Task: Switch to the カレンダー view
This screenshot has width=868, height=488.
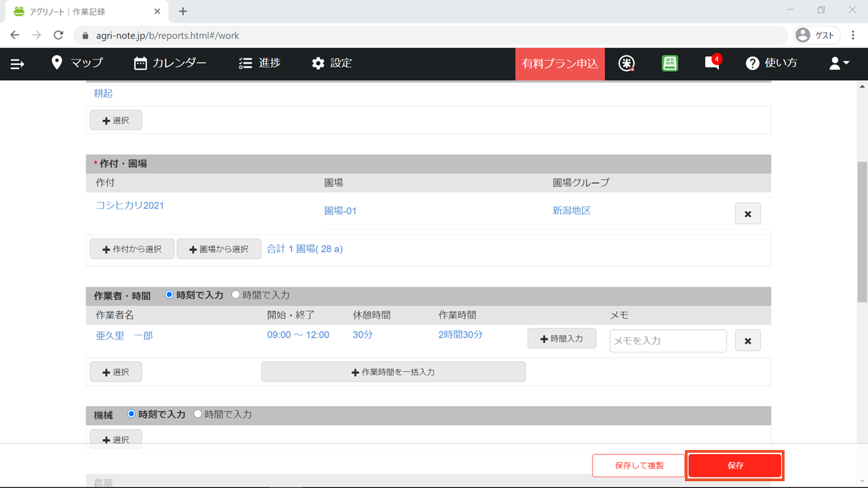Action: coord(170,64)
